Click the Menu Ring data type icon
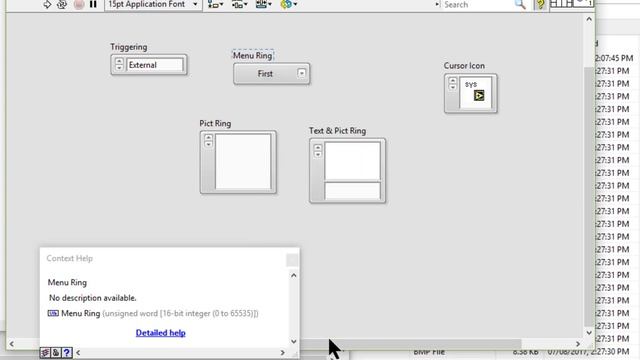The height and width of the screenshot is (360, 640). click(x=53, y=313)
